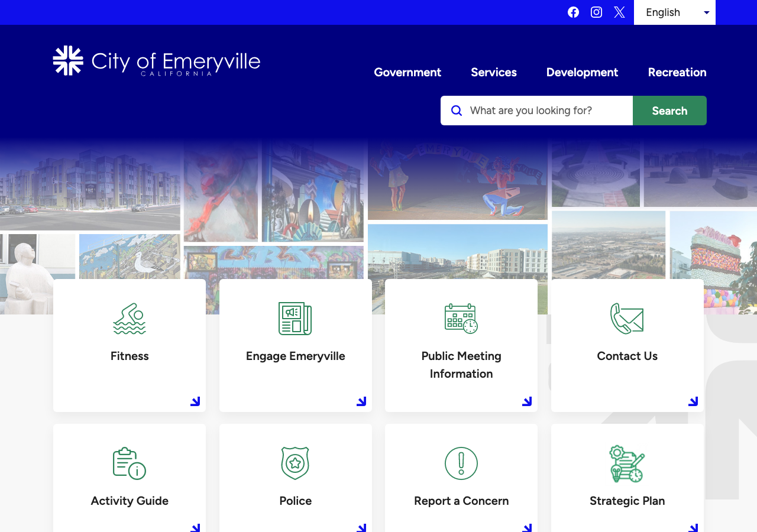Click the Contact Us phone envelope icon

tap(627, 319)
